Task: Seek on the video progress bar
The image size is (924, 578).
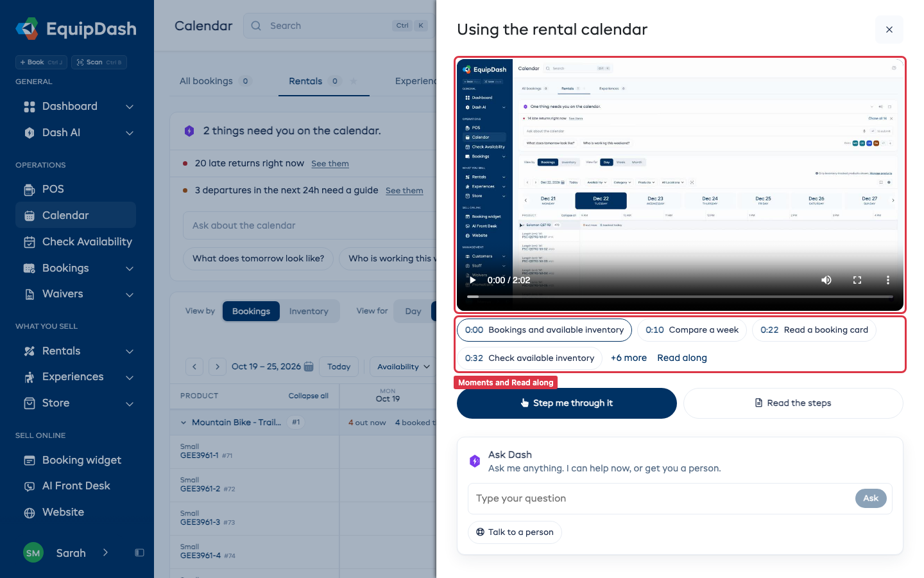Action: (x=680, y=297)
